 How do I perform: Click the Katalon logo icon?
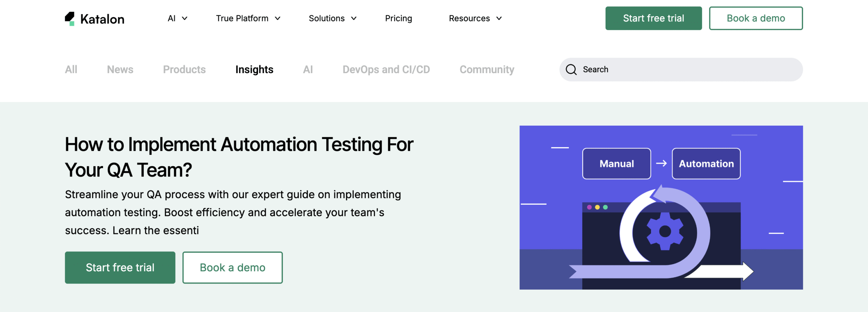(70, 19)
